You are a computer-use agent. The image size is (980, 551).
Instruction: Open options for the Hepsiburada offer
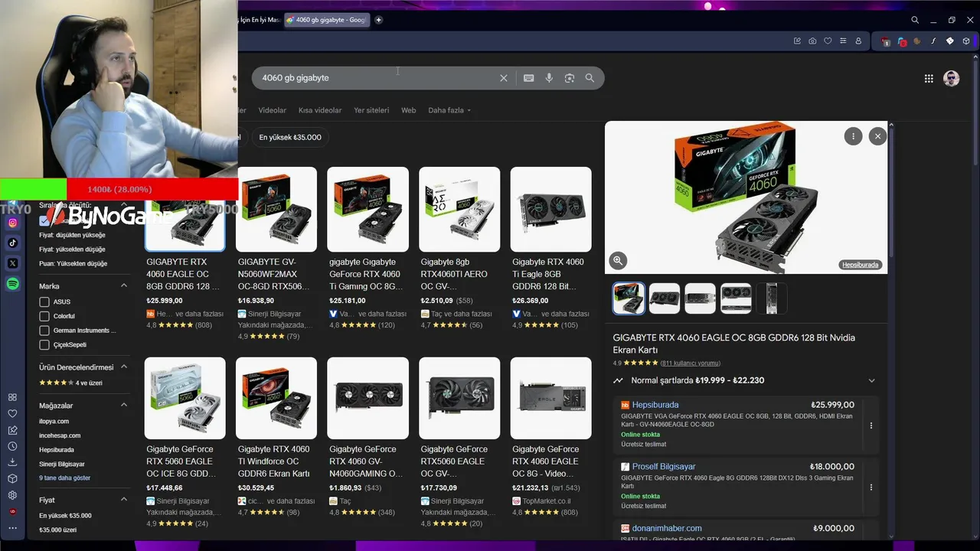871,425
